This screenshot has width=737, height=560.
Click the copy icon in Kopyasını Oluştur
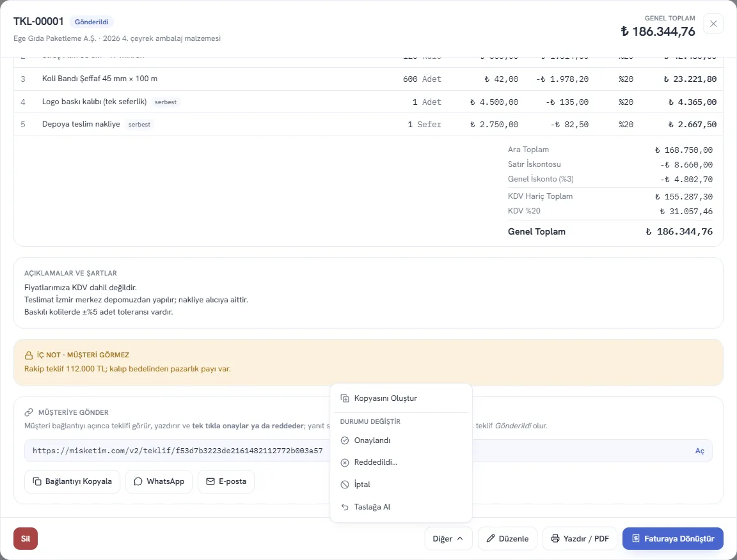[x=345, y=398]
